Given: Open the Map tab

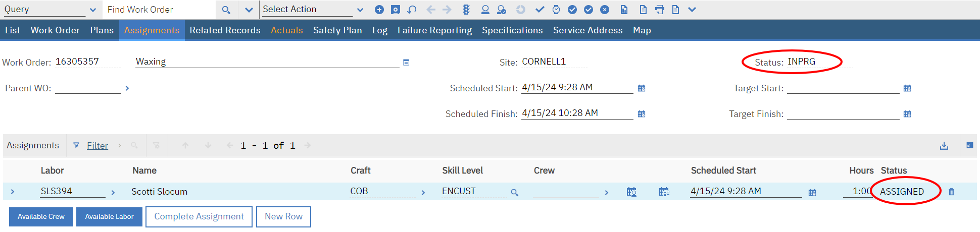Looking at the screenshot, I should point(642,30).
